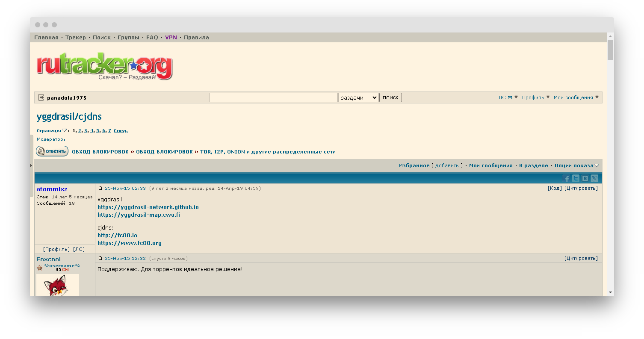Screen dimensions: 644x339
Task: Expand the Профиль dropdown arrow
Action: click(548, 97)
